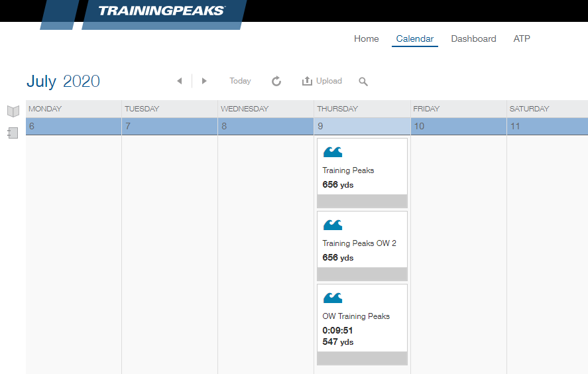Image resolution: width=588 pixels, height=374 pixels.
Task: Click the 0:09:51 duration value
Action: 337,330
